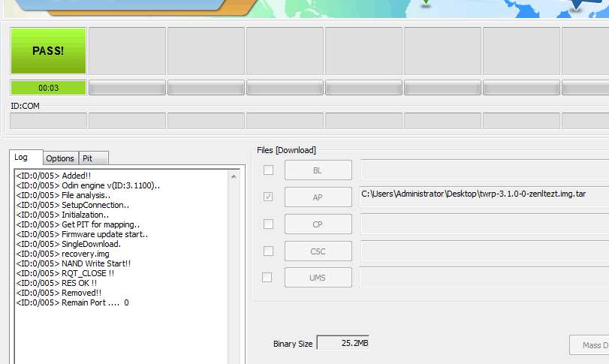The height and width of the screenshot is (364, 609).
Task: Click the 'SetupConnection..' log line
Action: tap(73, 205)
